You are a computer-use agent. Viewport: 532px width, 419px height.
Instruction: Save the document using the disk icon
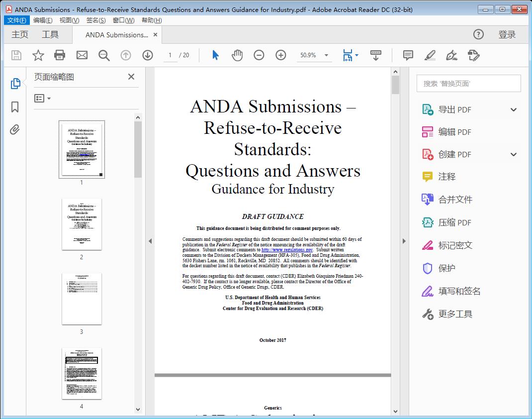[x=15, y=55]
